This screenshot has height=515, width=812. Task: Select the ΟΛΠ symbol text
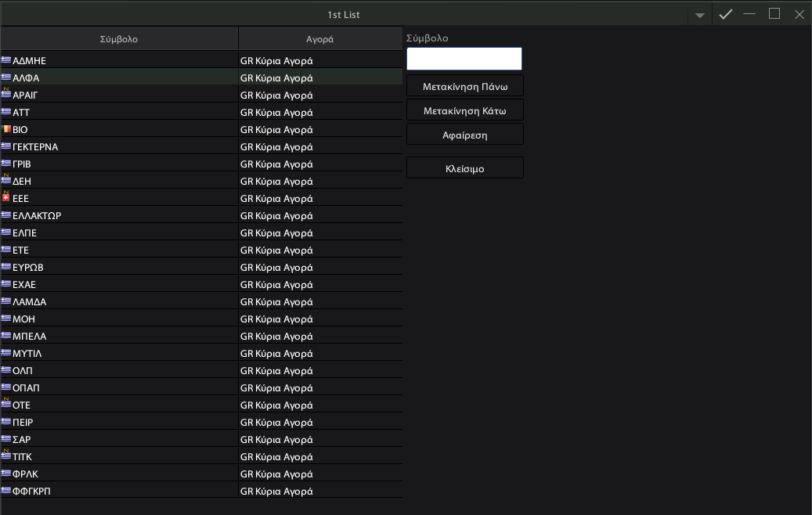click(22, 370)
